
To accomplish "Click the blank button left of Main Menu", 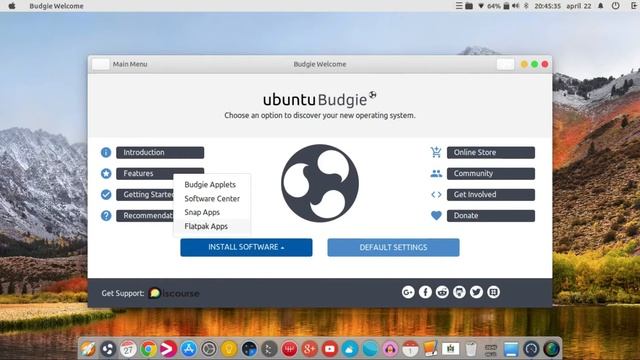I will tap(100, 64).
